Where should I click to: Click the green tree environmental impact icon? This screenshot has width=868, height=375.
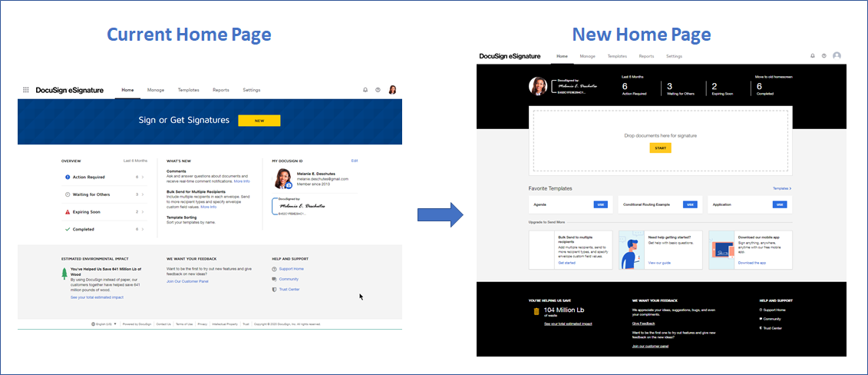pos(64,274)
